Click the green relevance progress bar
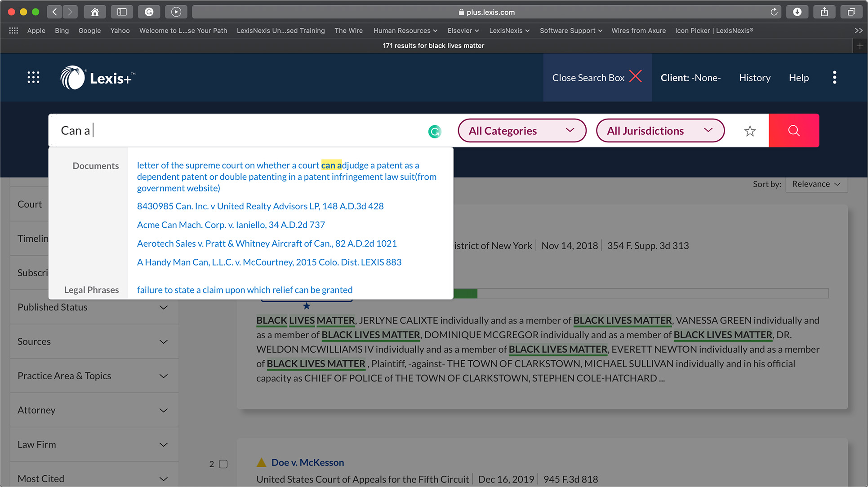Viewport: 868px width, 487px height. 465,293
